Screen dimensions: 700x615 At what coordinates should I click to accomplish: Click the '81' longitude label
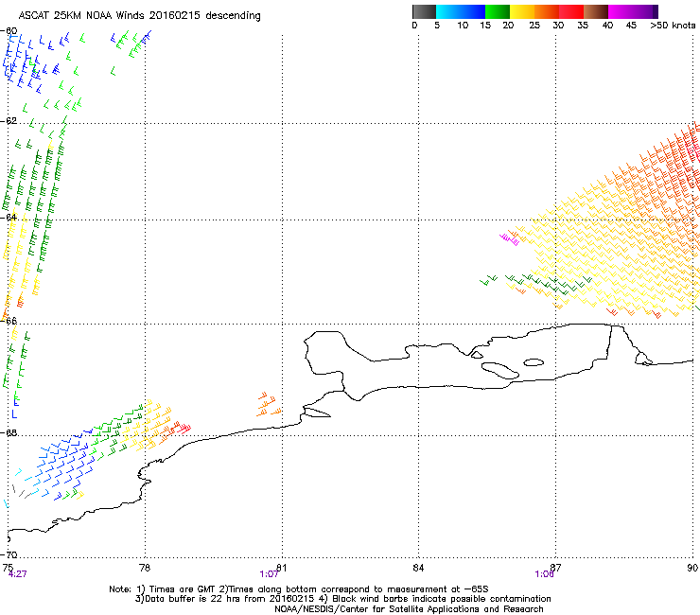pyautogui.click(x=281, y=567)
